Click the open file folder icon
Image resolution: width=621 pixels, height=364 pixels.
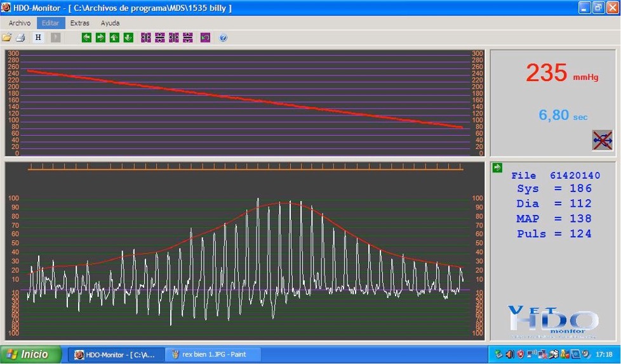pos(7,38)
